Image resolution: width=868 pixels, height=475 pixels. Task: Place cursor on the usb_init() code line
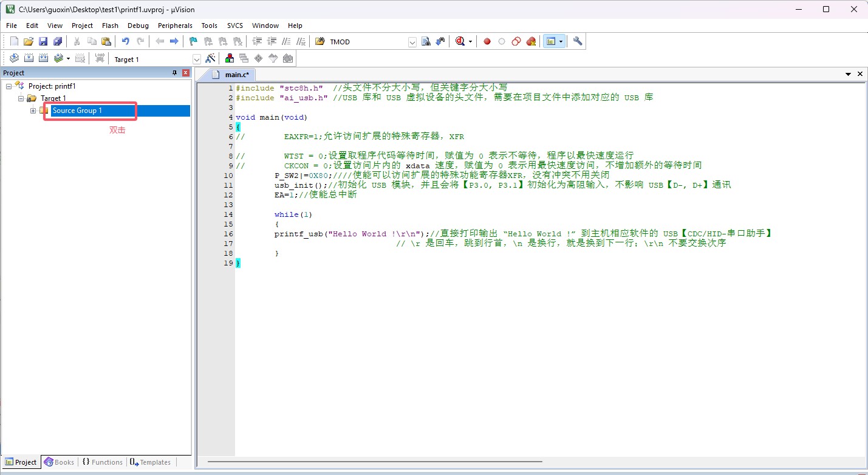[x=502, y=185]
